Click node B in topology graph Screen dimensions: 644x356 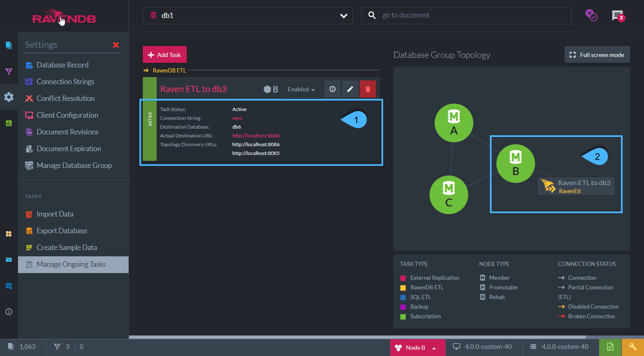click(515, 163)
